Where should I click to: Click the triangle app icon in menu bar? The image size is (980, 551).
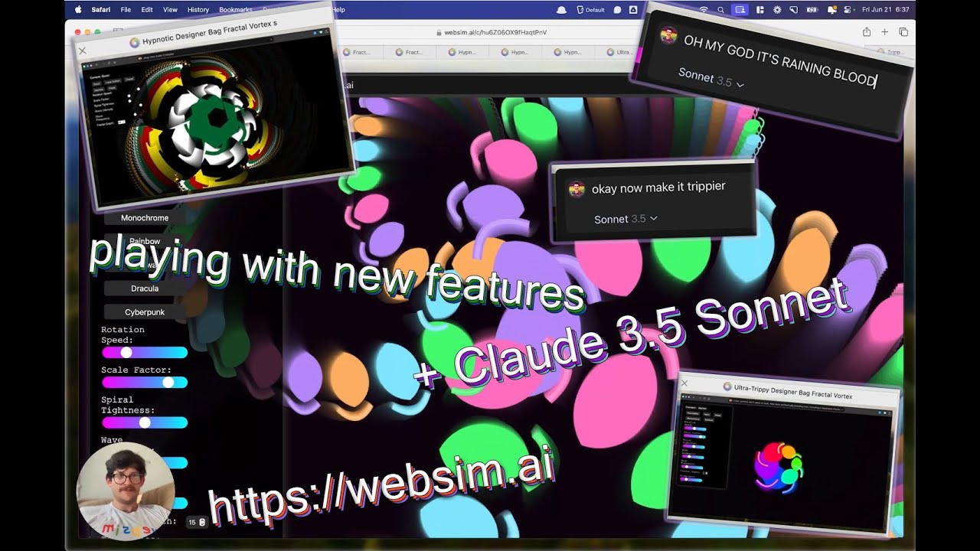click(633, 10)
